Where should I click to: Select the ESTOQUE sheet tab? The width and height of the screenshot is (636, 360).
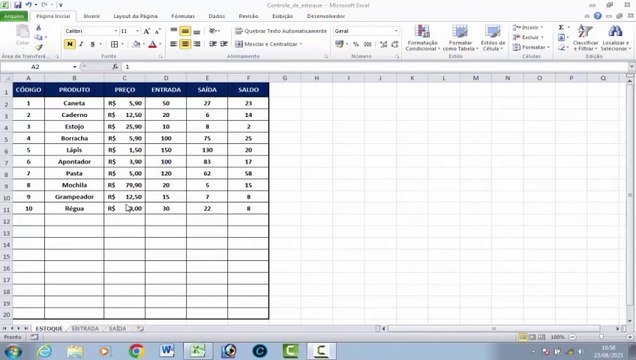point(49,328)
